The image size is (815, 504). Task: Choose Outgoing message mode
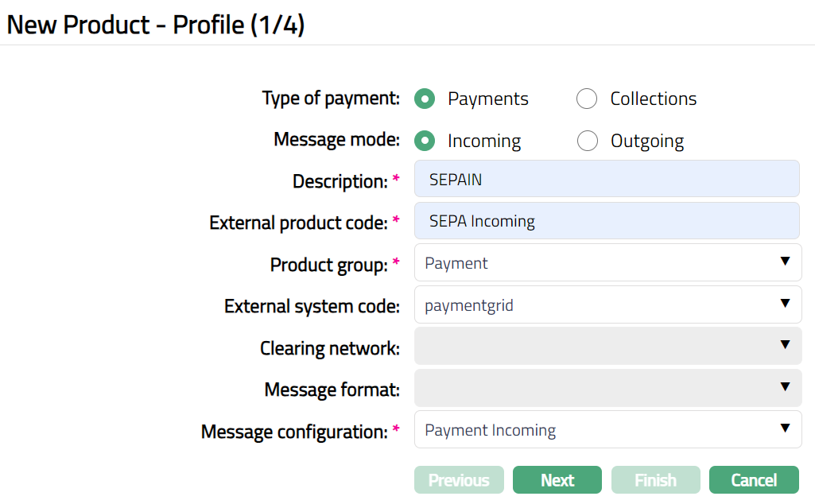pyautogui.click(x=587, y=141)
